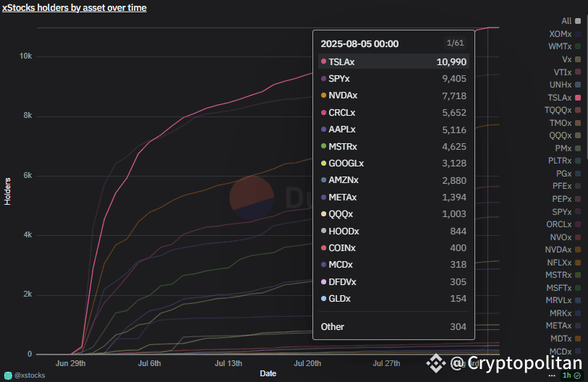Open the three-dot chart options menu
Viewport: 588px width, 382px height.
click(552, 375)
